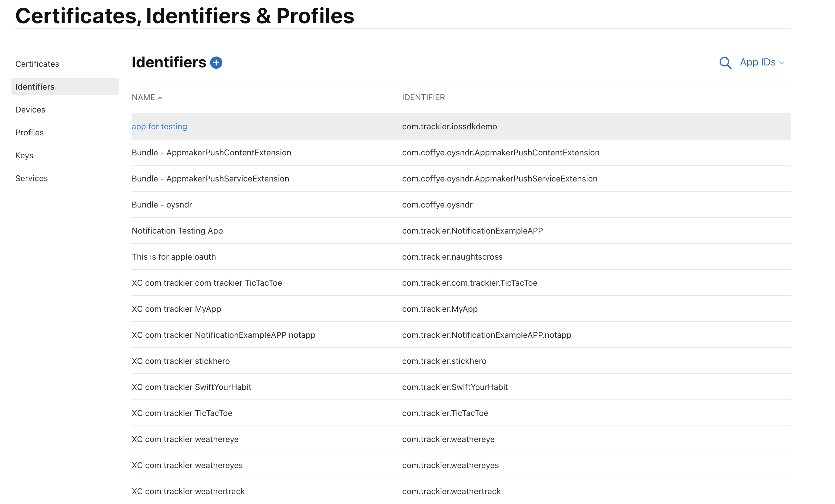Click the add new identifier plus icon
The image size is (835, 504).
click(x=216, y=62)
